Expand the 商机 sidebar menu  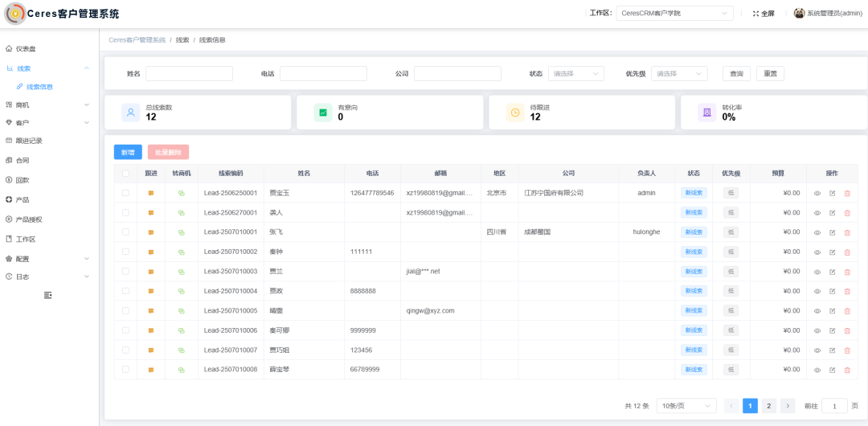pyautogui.click(x=48, y=104)
